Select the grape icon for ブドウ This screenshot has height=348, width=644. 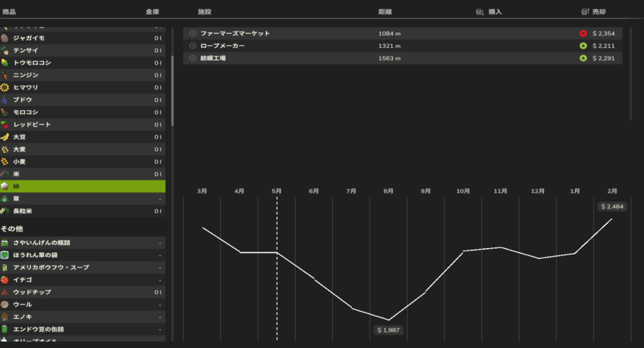tap(5, 99)
